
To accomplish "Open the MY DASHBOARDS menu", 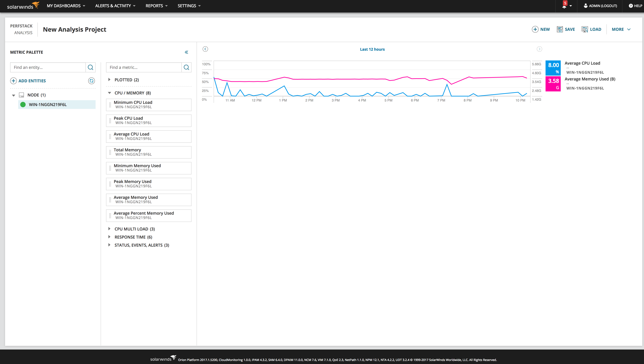I will 66,6.
